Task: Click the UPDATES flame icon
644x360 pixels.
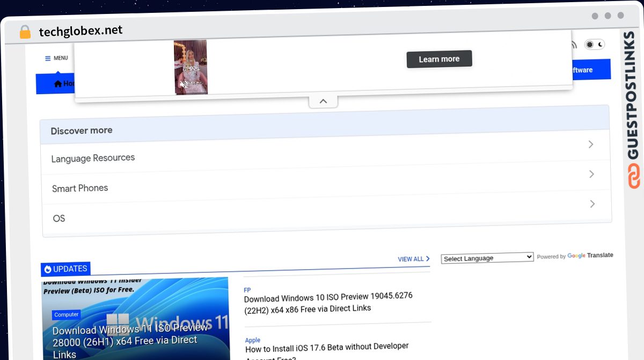Action: click(48, 269)
